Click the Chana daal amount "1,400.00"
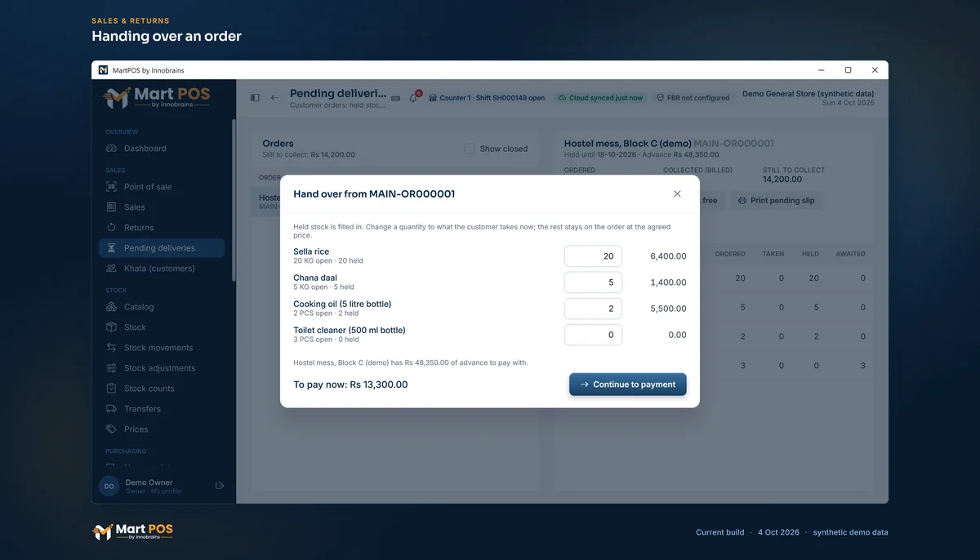The height and width of the screenshot is (560, 980). (x=669, y=282)
